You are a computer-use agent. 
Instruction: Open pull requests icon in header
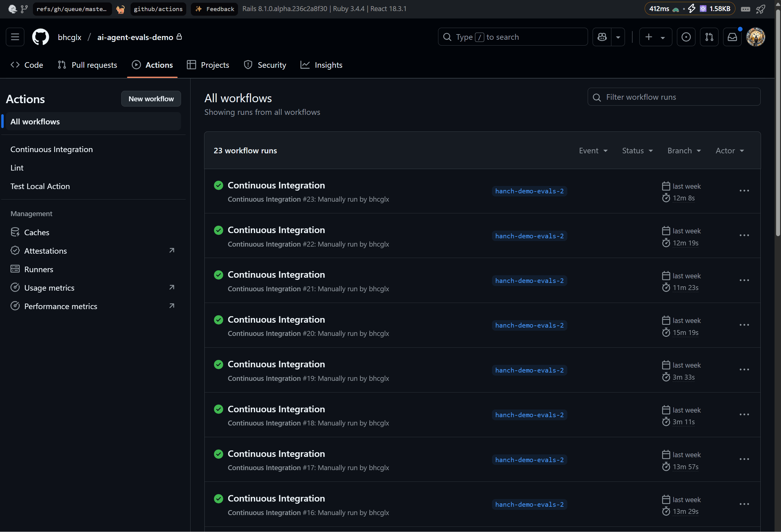[x=709, y=37]
